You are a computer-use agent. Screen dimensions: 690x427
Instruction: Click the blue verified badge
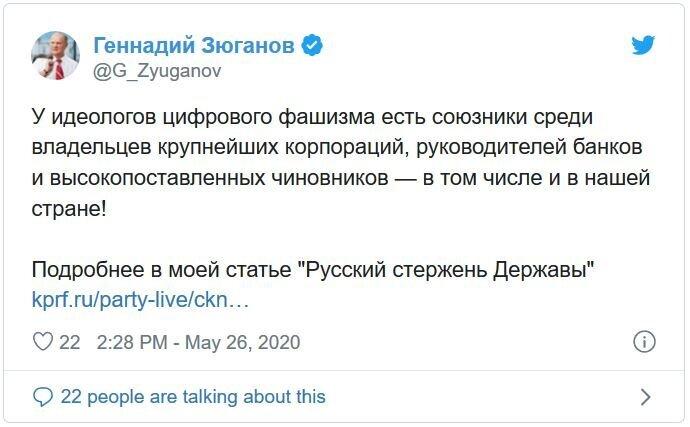pyautogui.click(x=312, y=46)
